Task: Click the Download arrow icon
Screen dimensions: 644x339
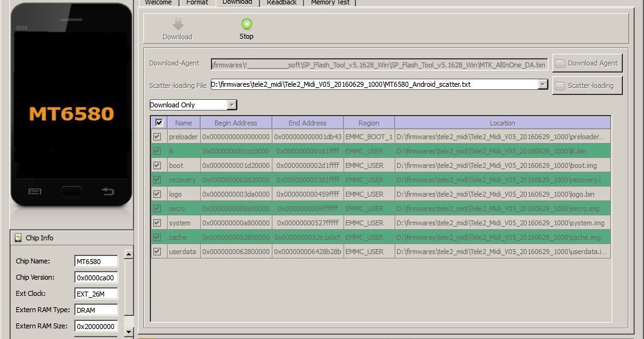Action: (178, 24)
